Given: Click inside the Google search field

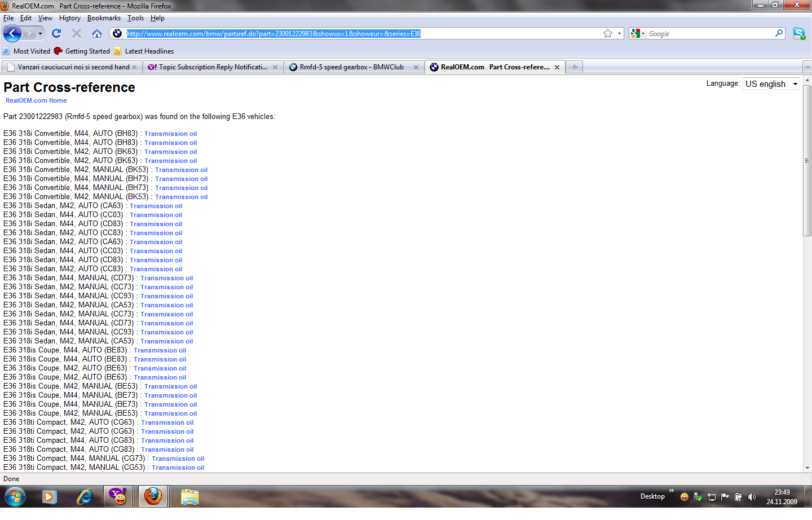Looking at the screenshot, I should pos(710,34).
